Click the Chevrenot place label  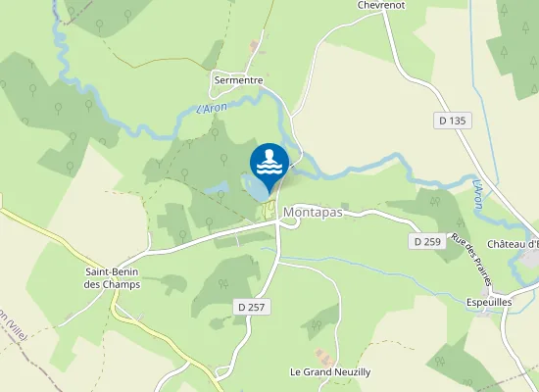point(381,5)
